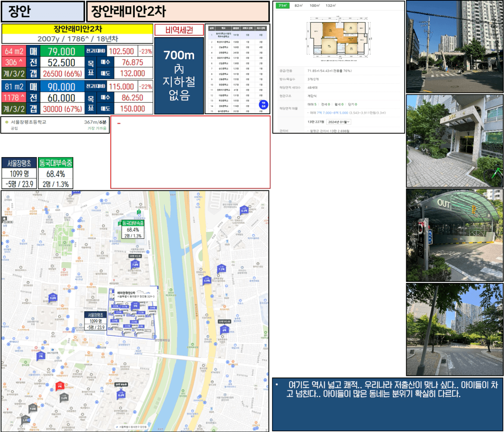This screenshot has width=504, height=432.
Task: Open the building 206 entrance photo
Action: click(x=454, y=141)
